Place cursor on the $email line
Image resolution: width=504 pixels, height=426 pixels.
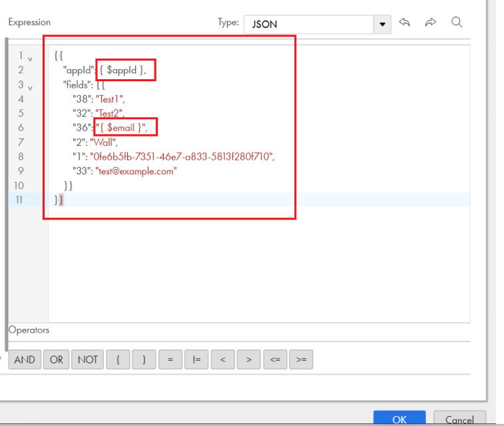tap(110, 128)
